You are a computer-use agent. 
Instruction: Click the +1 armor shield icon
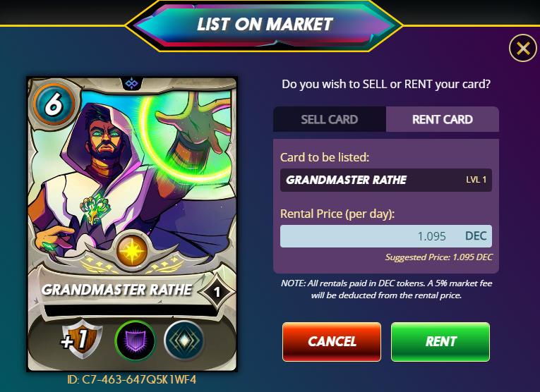pos(82,340)
